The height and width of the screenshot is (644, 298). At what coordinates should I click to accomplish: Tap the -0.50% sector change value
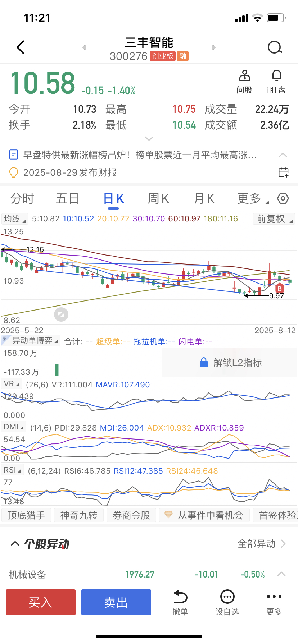coord(253,574)
